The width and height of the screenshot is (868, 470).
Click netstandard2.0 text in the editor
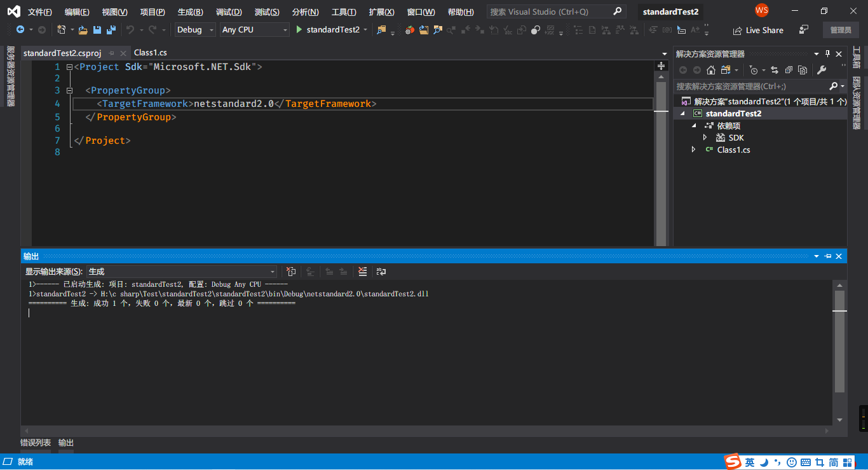(x=234, y=104)
